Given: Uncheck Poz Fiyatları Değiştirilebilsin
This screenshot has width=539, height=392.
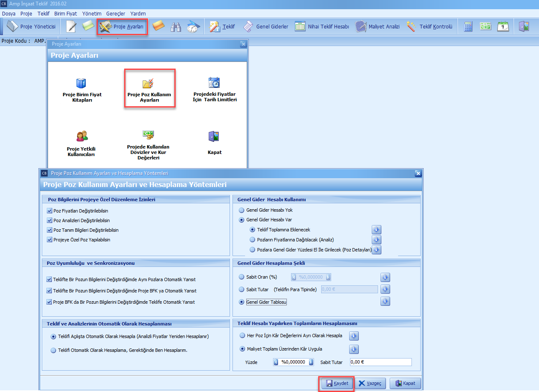Looking at the screenshot, I should pyautogui.click(x=50, y=211).
